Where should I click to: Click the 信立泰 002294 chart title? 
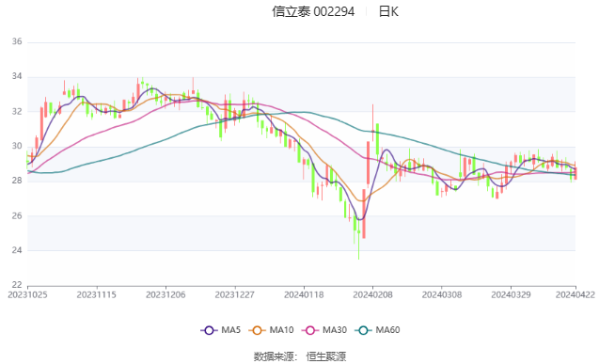pyautogui.click(x=313, y=12)
